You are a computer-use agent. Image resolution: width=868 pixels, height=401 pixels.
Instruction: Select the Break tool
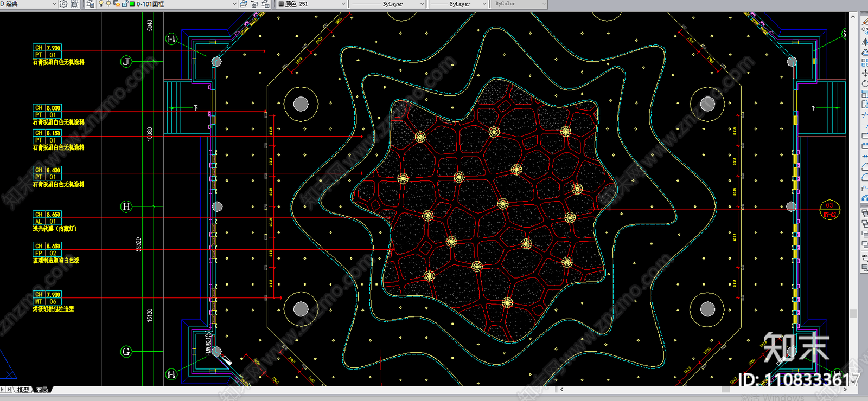coord(864,145)
